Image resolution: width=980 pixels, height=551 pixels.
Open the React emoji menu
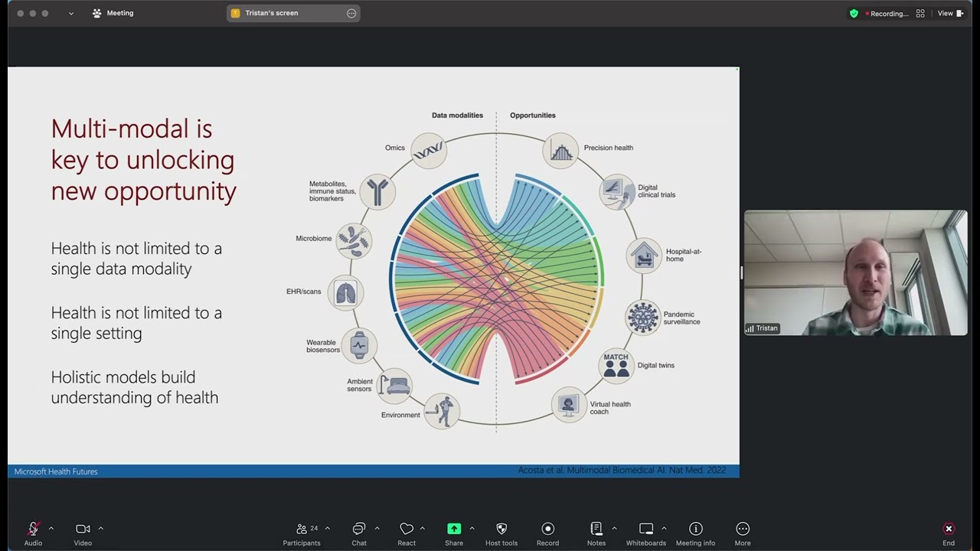(x=407, y=534)
